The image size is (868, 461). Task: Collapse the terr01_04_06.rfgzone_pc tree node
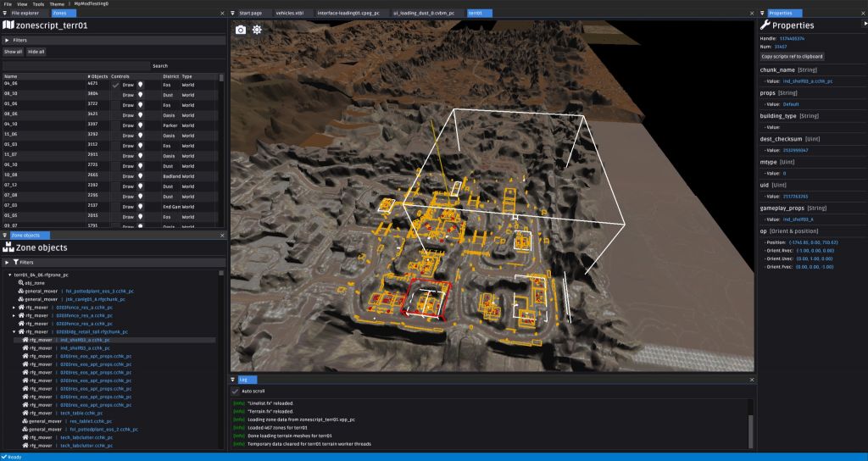(x=8, y=275)
